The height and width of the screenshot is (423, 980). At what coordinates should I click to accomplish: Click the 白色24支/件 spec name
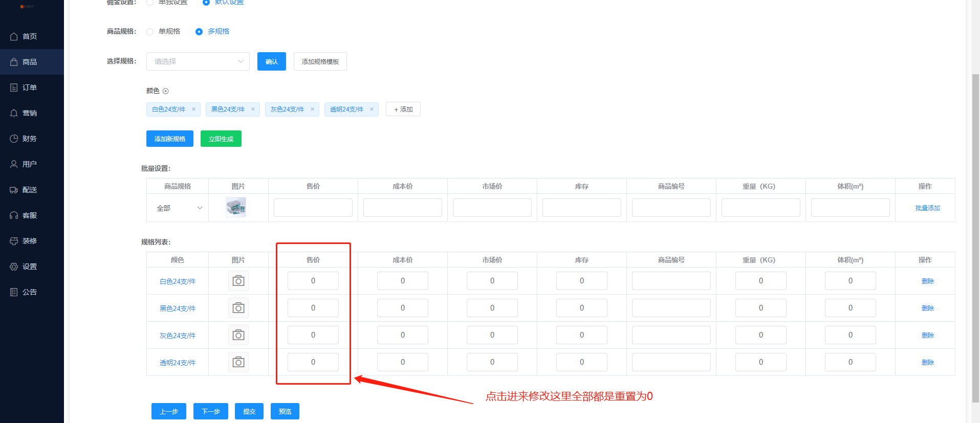click(x=178, y=281)
